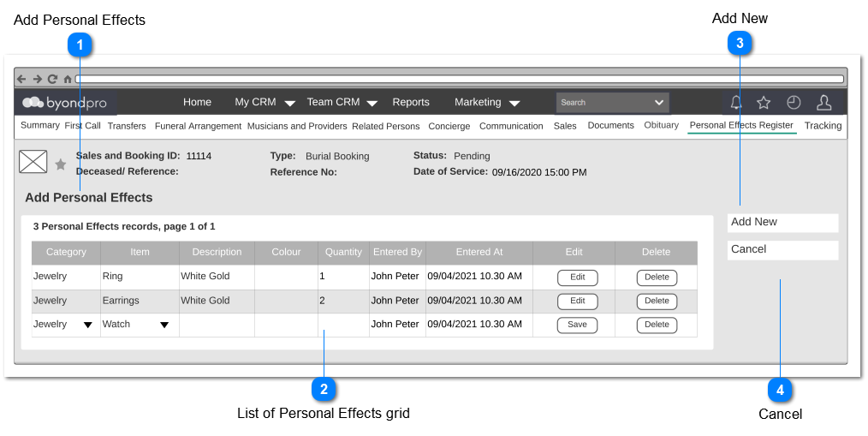The image size is (868, 436).
Task: Click date of service 09/16/2020 15:00 PM
Action: coord(539,173)
